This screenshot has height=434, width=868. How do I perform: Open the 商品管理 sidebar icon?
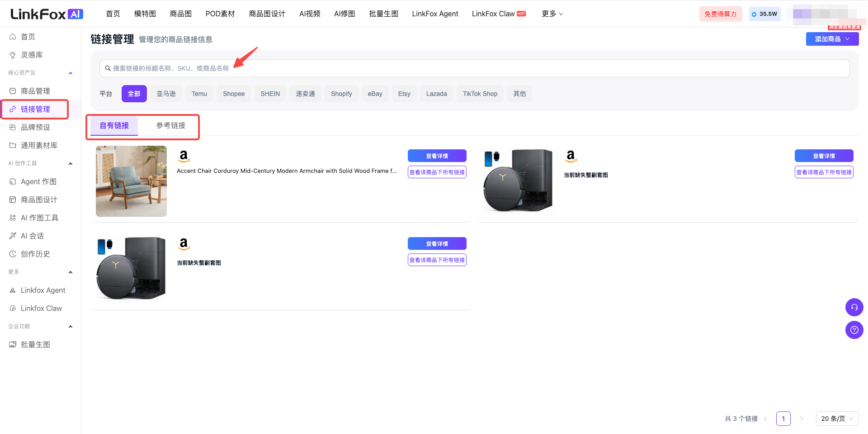[13, 91]
